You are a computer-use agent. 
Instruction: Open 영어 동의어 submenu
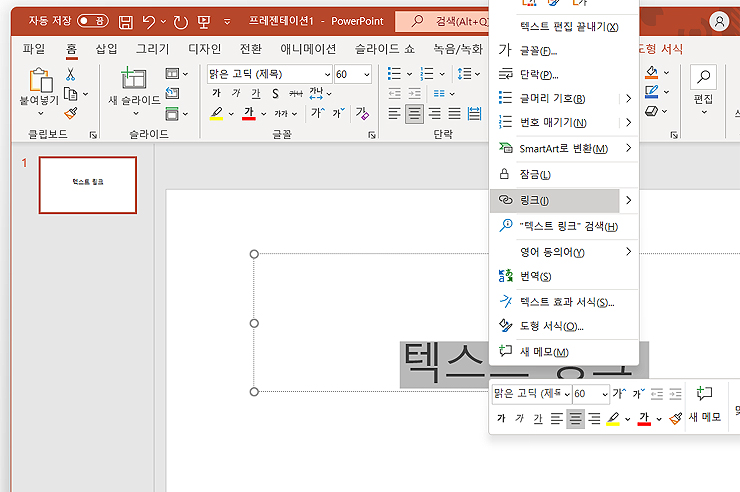coord(564,252)
